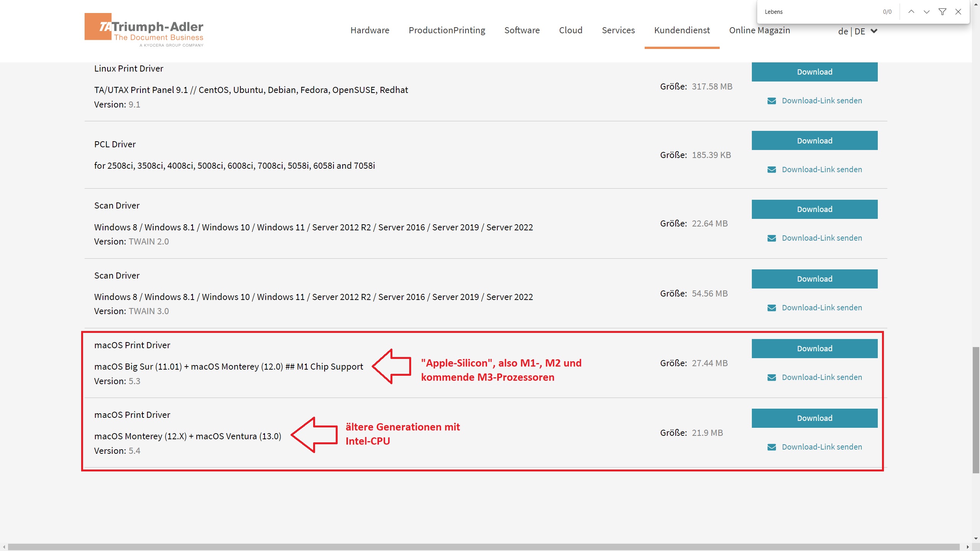The height and width of the screenshot is (551, 980).
Task: Open the Online Magazin menu
Action: point(759,30)
